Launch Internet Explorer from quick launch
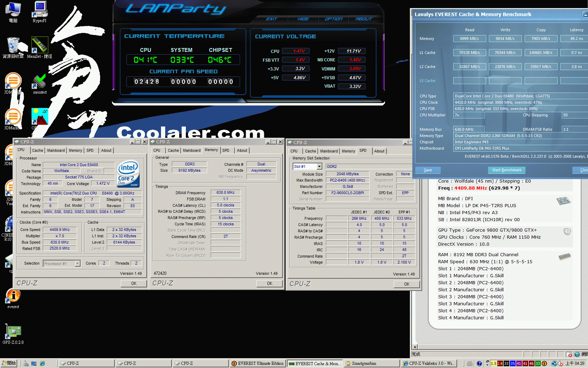Image resolution: width=588 pixels, height=368 pixels. click(x=42, y=364)
